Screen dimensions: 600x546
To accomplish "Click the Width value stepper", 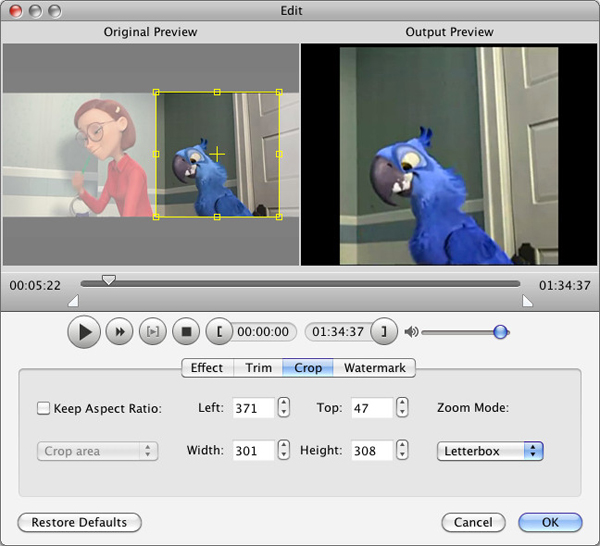I will point(284,450).
